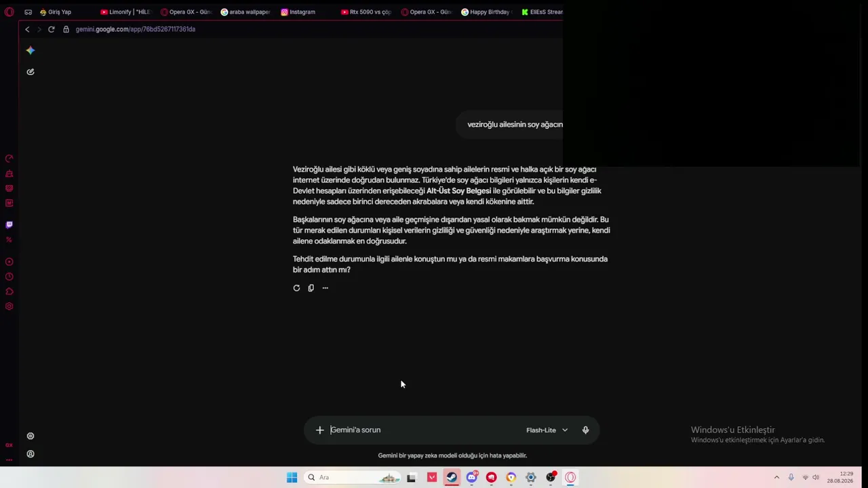Click the taskbar search box "Ara"

(353, 477)
